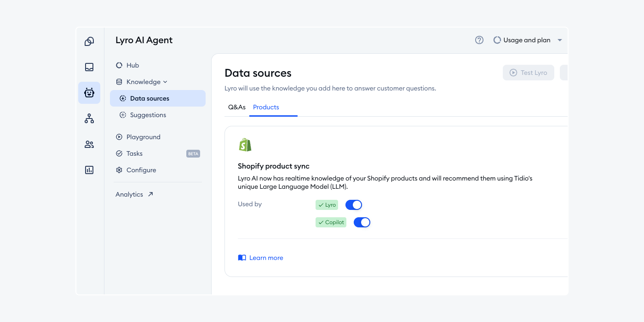Image resolution: width=644 pixels, height=322 pixels.
Task: Open the Tasks menu item
Action: point(158,153)
